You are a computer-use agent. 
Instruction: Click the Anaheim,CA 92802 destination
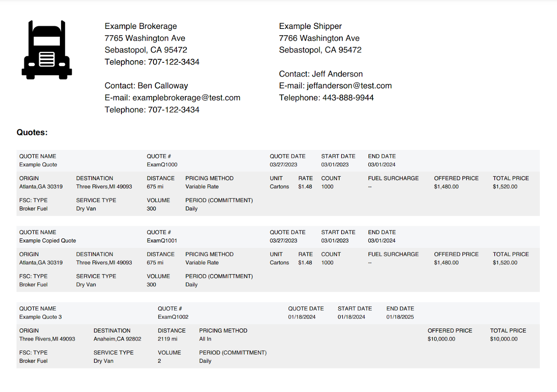tap(117, 339)
